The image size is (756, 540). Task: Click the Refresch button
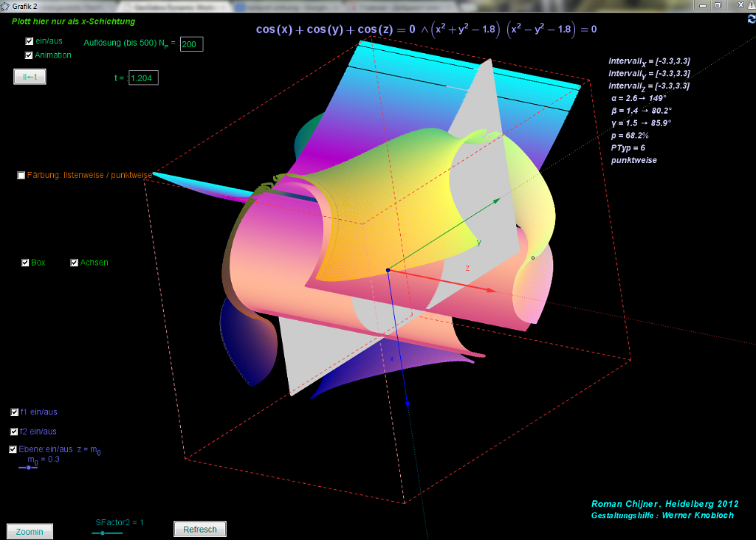(x=200, y=529)
